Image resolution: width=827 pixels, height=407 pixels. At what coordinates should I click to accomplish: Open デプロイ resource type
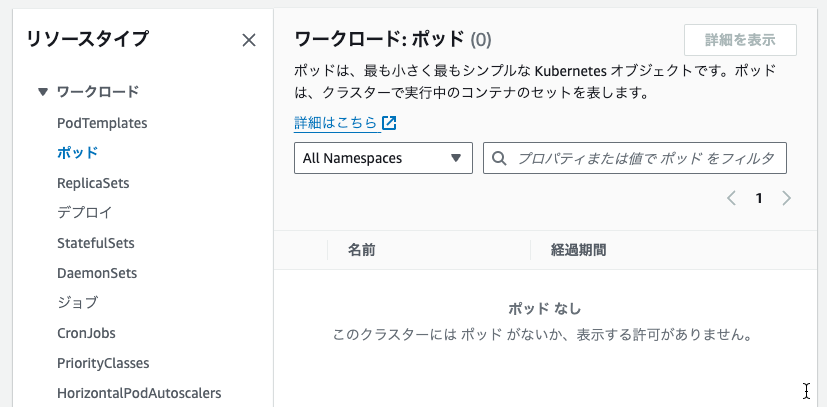(x=84, y=213)
